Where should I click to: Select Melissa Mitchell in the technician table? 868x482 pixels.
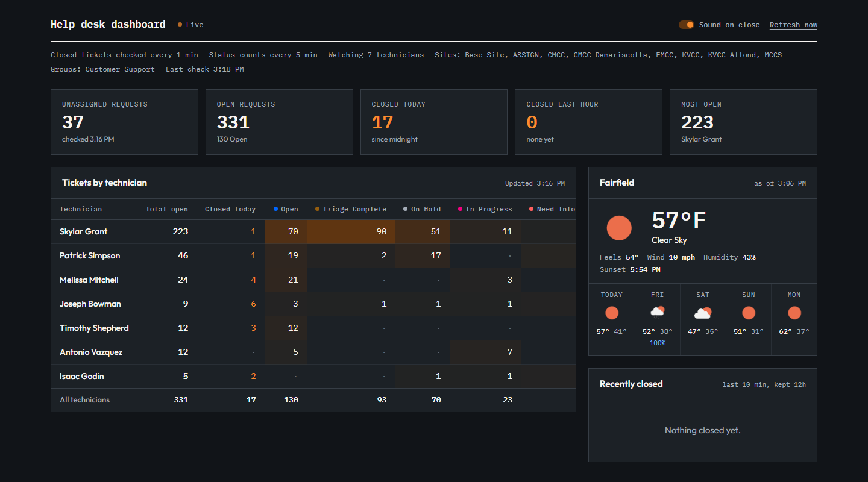click(89, 280)
